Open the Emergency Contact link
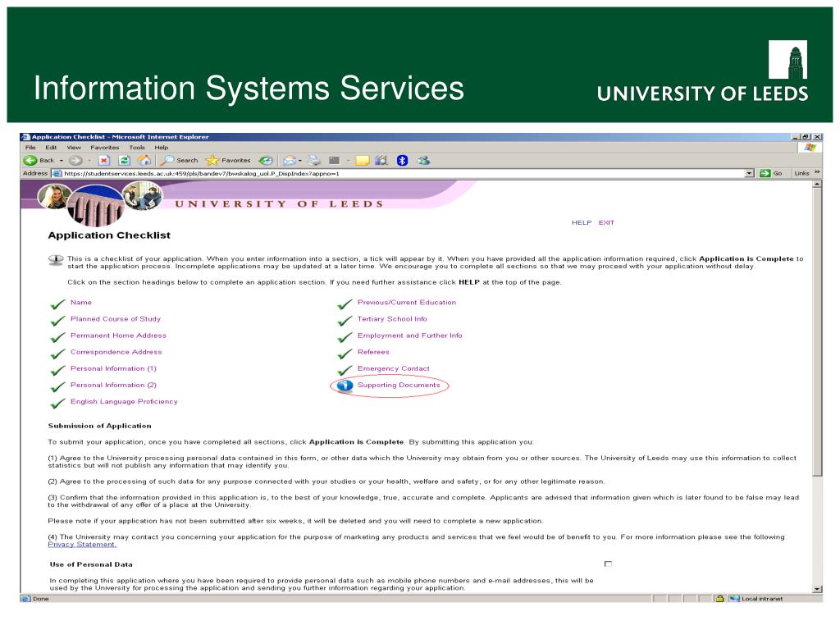 point(393,368)
